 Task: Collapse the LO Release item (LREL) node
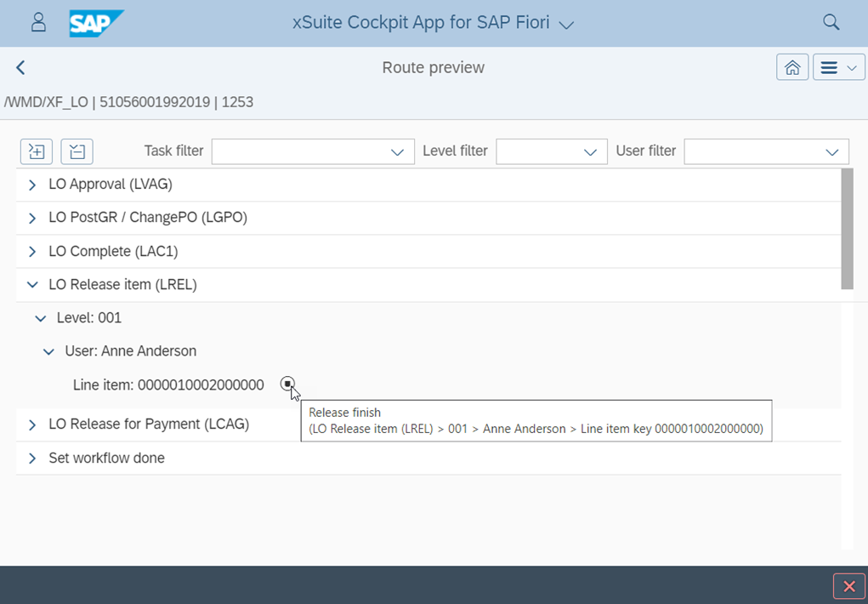32,285
